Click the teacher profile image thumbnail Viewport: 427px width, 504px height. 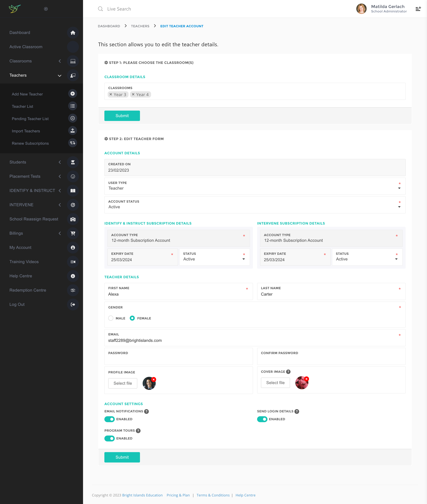[x=149, y=383]
